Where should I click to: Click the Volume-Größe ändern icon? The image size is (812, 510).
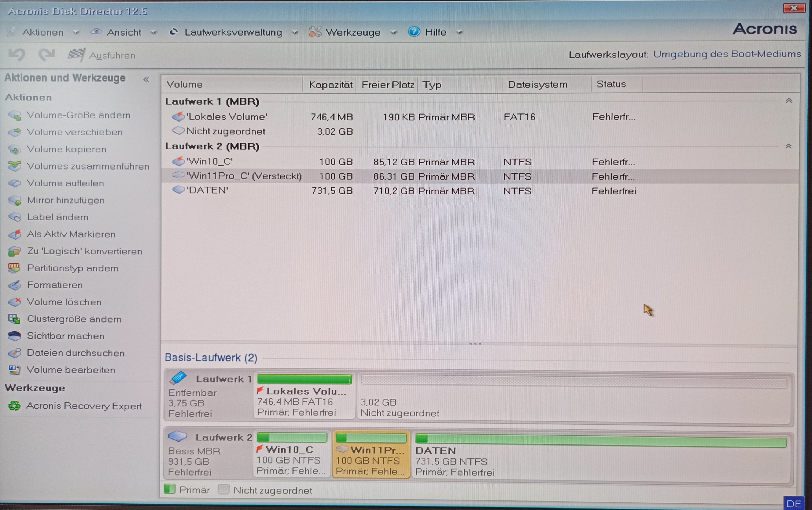(15, 115)
